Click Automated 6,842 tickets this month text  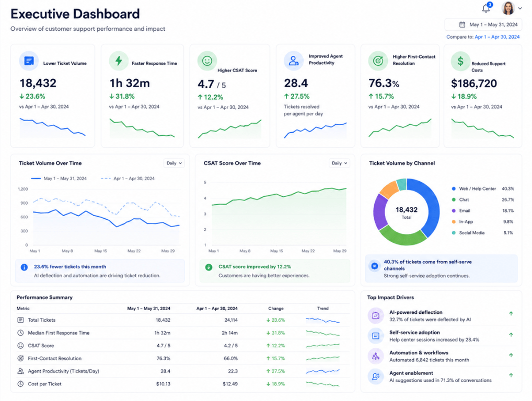pos(429,360)
